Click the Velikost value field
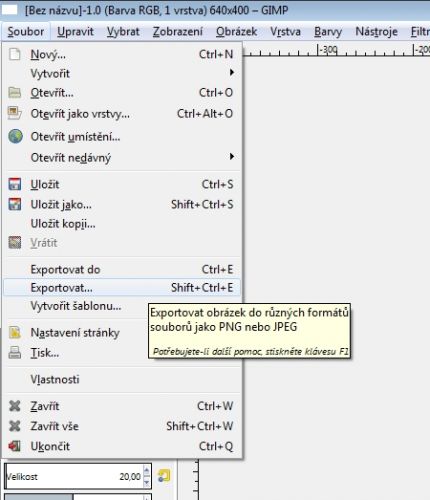The width and height of the screenshot is (430, 500). tap(74, 476)
